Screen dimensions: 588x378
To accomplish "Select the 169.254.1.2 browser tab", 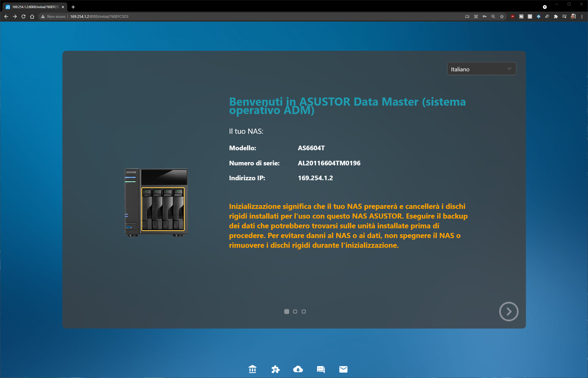I will [x=35, y=7].
